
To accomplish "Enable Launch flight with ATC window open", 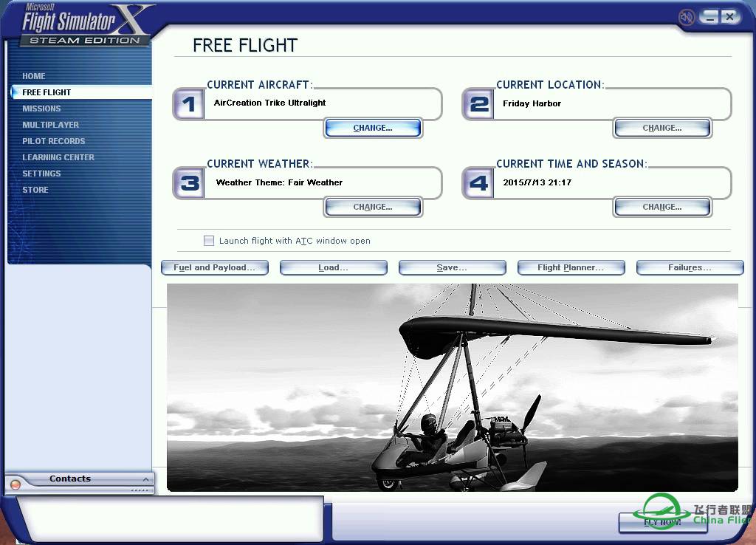I will 209,241.
